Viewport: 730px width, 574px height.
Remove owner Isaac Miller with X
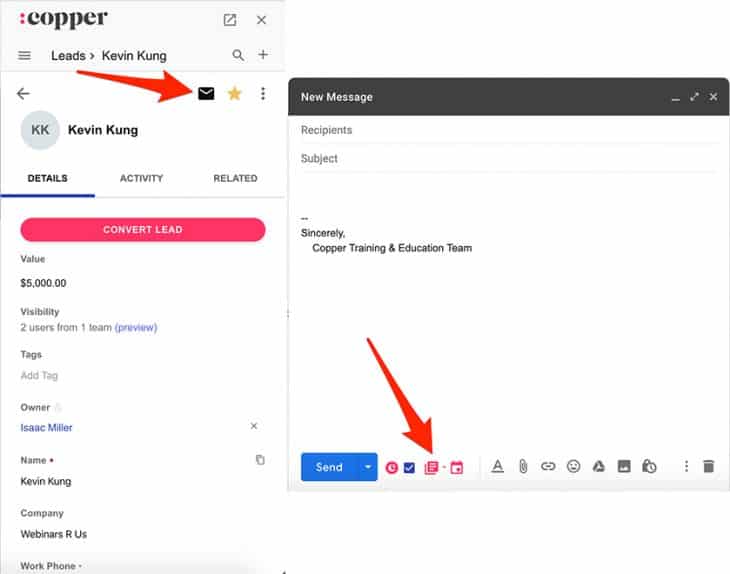pyautogui.click(x=254, y=426)
